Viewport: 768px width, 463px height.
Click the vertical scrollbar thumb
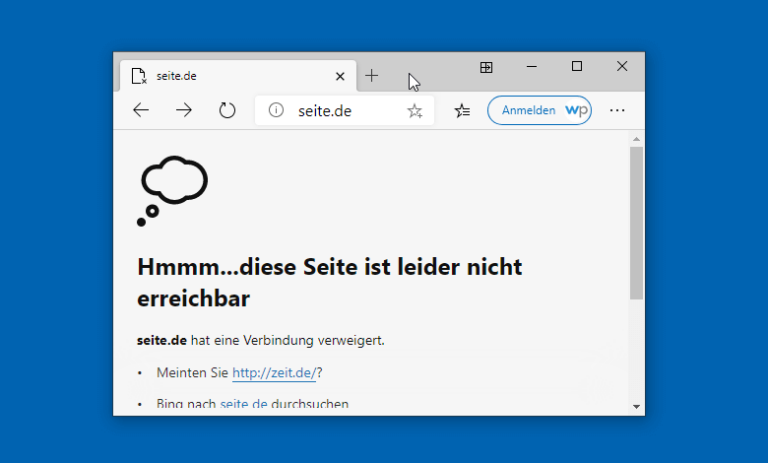pyautogui.click(x=636, y=222)
